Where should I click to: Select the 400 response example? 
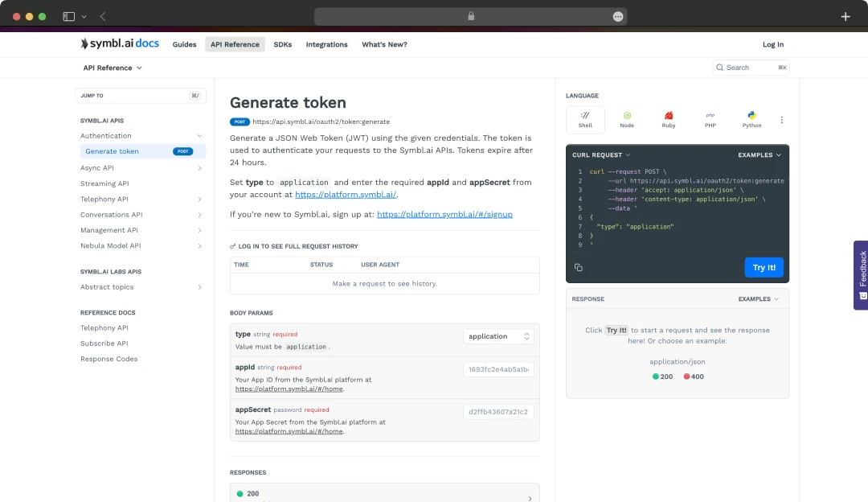click(694, 376)
